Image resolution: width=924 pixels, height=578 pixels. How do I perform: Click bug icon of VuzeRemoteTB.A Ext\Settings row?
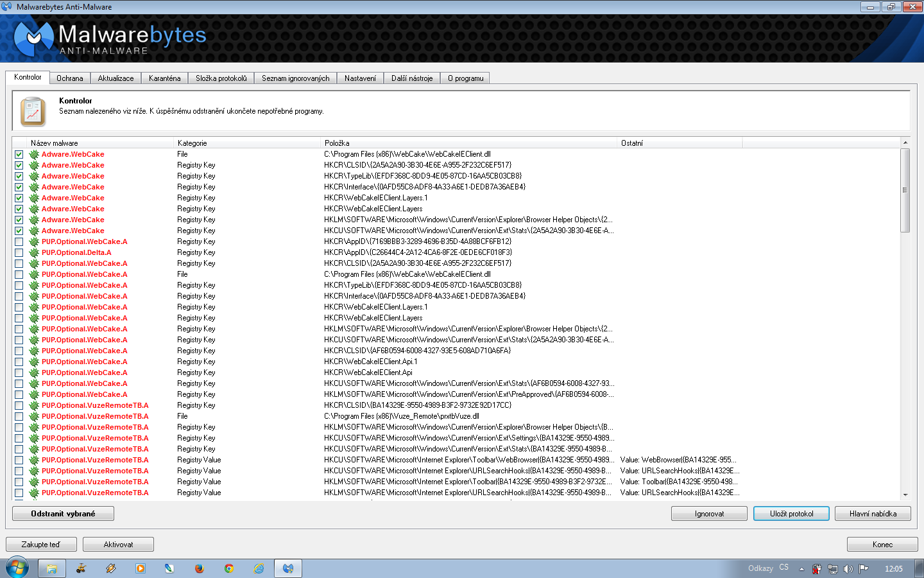click(34, 438)
